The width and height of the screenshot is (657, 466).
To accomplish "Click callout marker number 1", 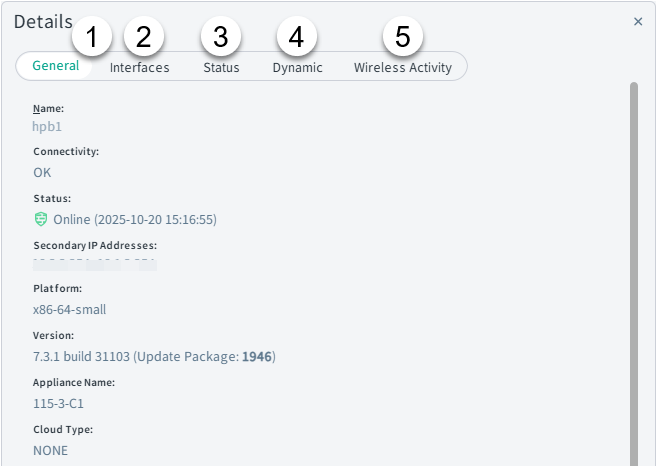I will click(92, 36).
